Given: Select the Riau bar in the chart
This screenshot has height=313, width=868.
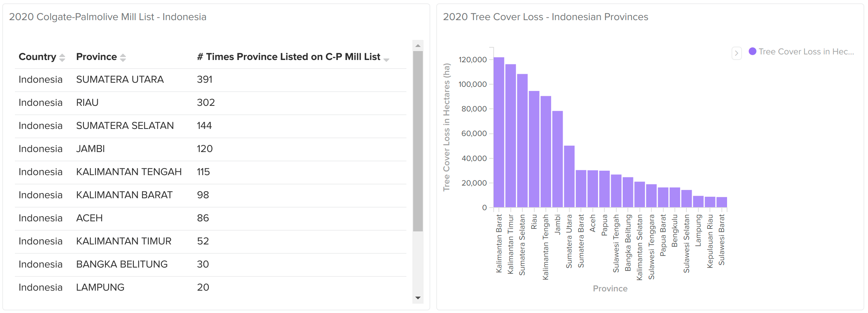Looking at the screenshot, I should pos(534,149).
